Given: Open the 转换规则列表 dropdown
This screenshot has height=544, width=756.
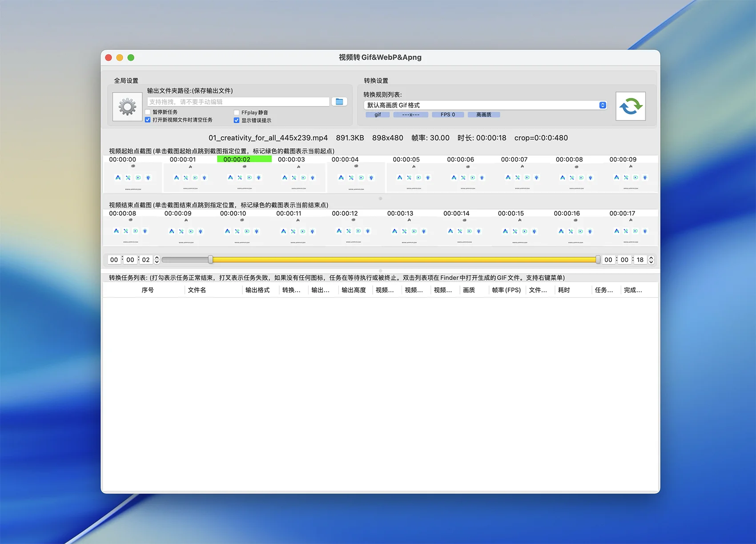Looking at the screenshot, I should pos(485,105).
